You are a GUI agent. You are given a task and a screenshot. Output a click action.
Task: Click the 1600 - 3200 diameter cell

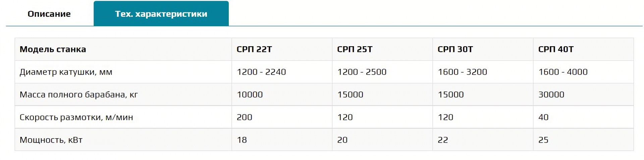click(x=463, y=72)
